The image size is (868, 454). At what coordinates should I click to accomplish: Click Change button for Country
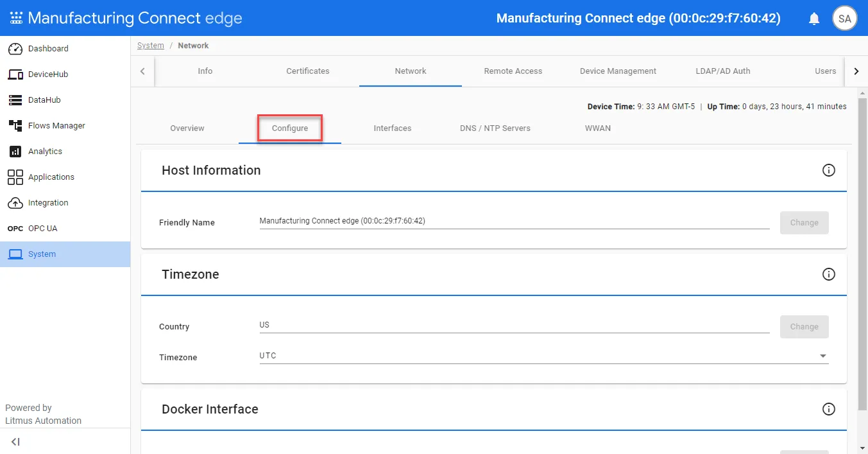(804, 327)
